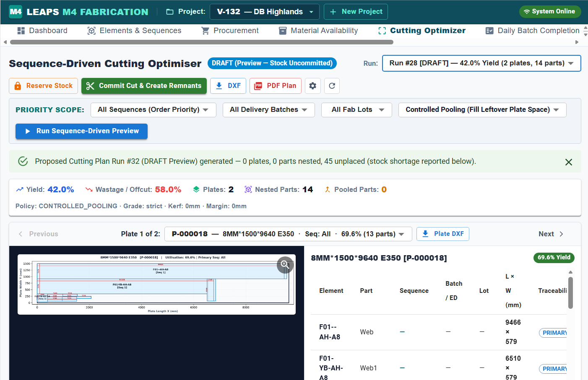Click the M4 logo in the header
588x380 pixels.
point(16,12)
